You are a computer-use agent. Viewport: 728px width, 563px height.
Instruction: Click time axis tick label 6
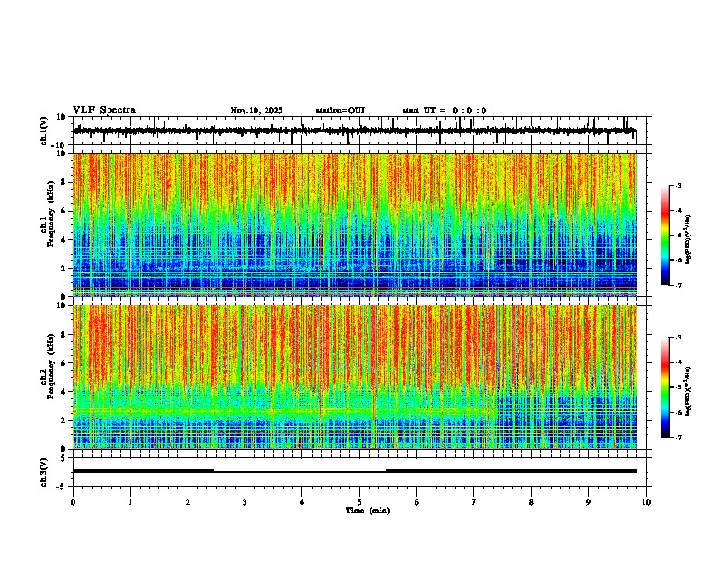pos(417,502)
